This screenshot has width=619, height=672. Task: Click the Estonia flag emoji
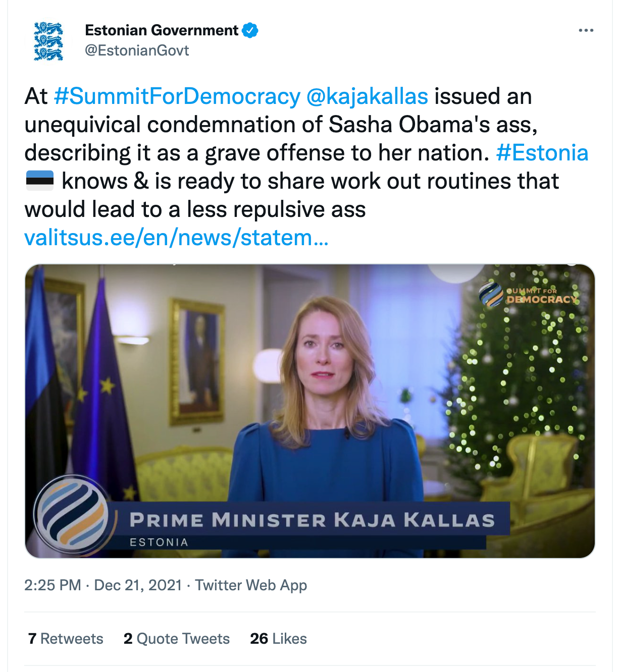(x=39, y=181)
